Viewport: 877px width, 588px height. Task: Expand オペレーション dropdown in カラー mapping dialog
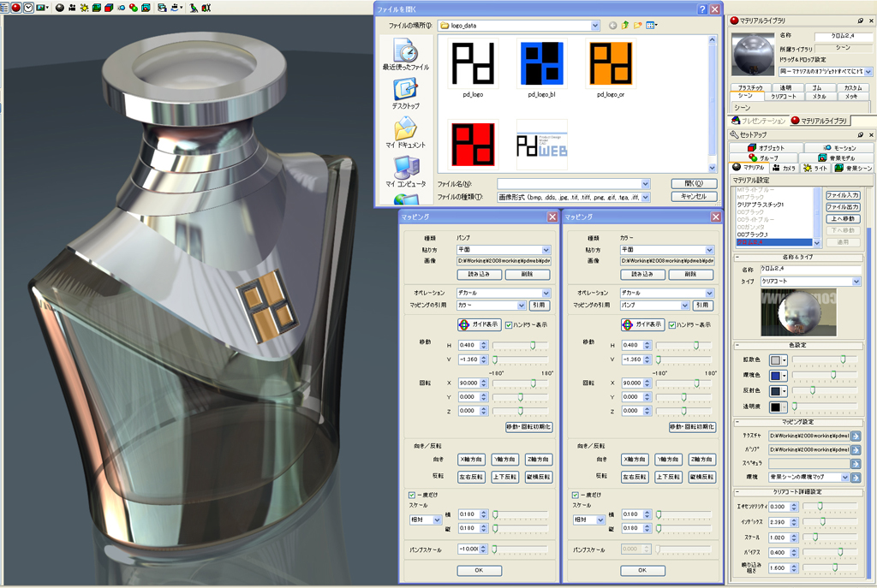708,293
